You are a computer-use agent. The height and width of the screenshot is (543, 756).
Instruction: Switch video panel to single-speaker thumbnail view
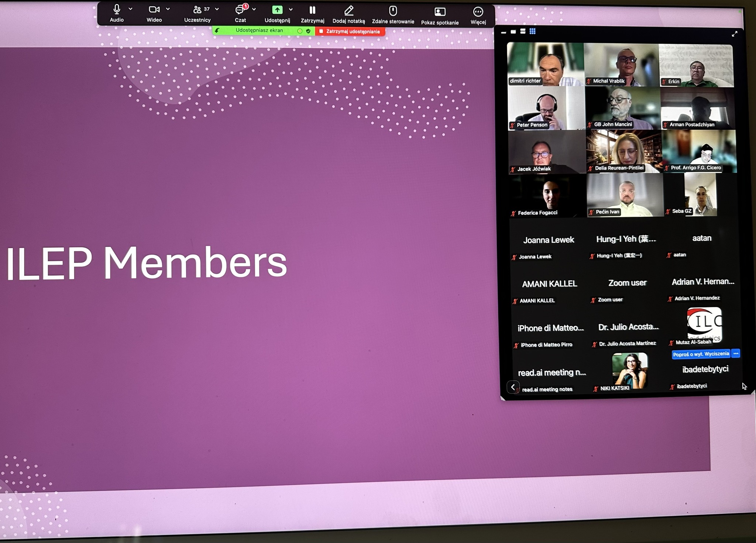click(513, 32)
